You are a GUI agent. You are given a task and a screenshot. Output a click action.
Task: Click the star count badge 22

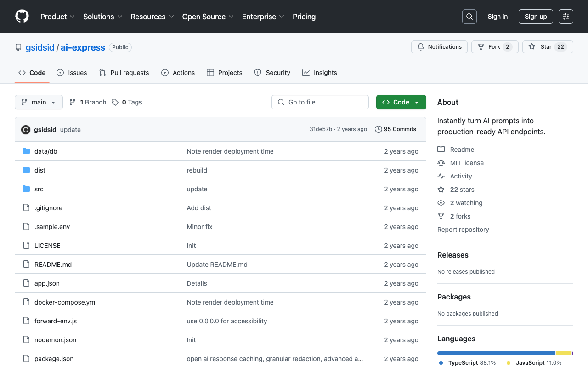560,47
